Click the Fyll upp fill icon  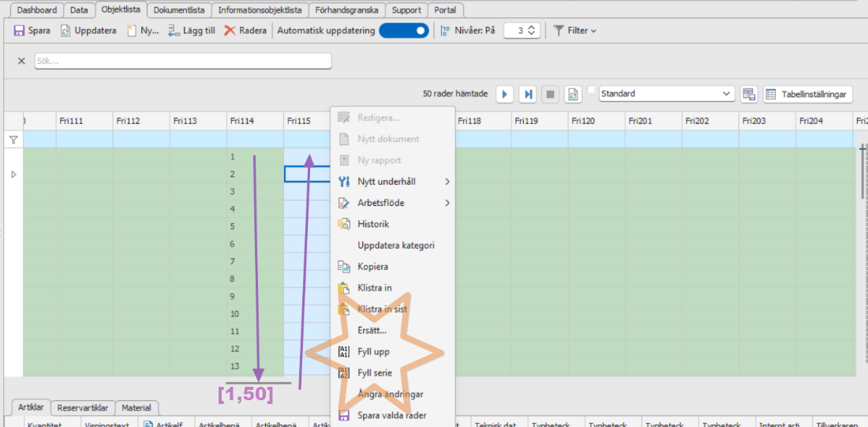tap(344, 352)
